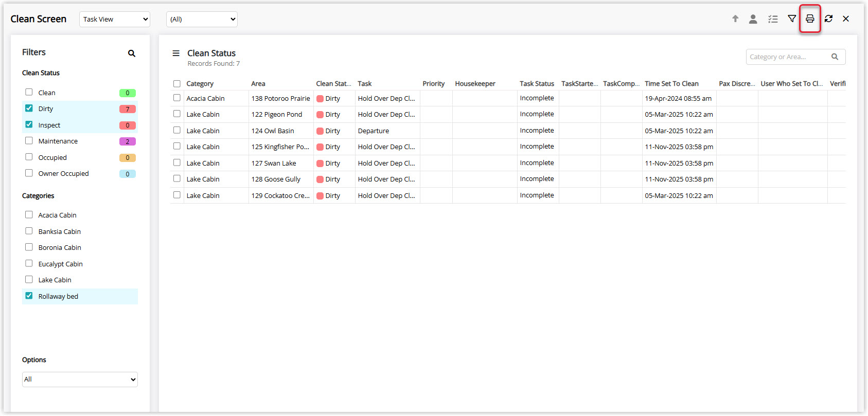Close the Clean Screen window

coord(846,19)
